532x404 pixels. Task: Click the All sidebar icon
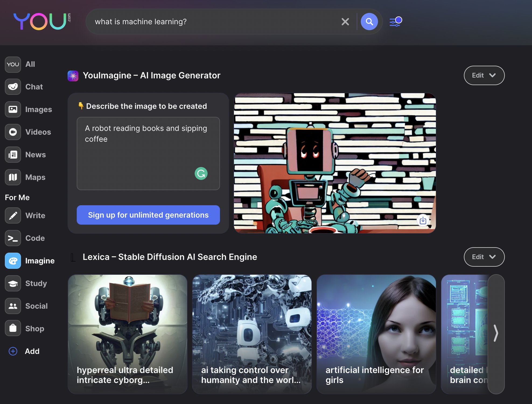coord(13,64)
